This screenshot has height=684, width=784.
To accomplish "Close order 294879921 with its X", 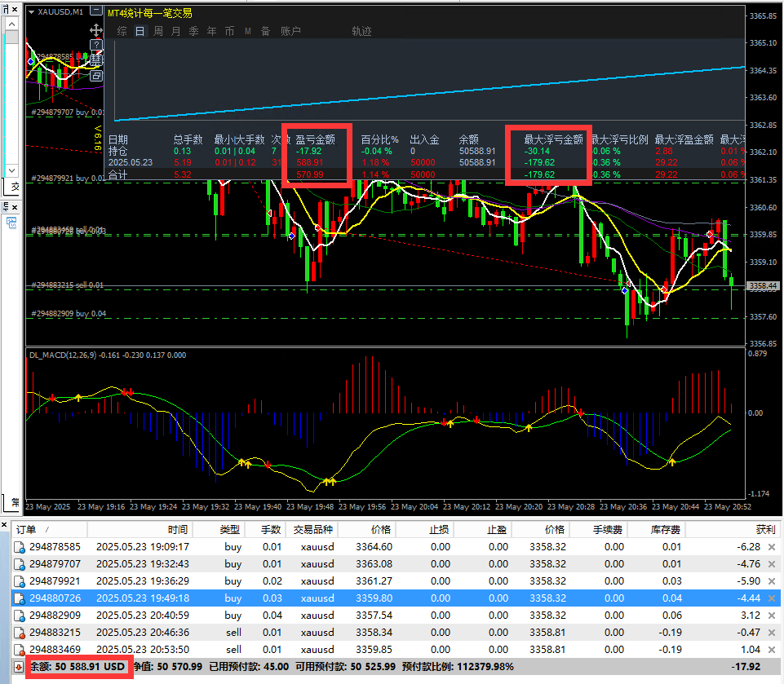I will tap(772, 581).
